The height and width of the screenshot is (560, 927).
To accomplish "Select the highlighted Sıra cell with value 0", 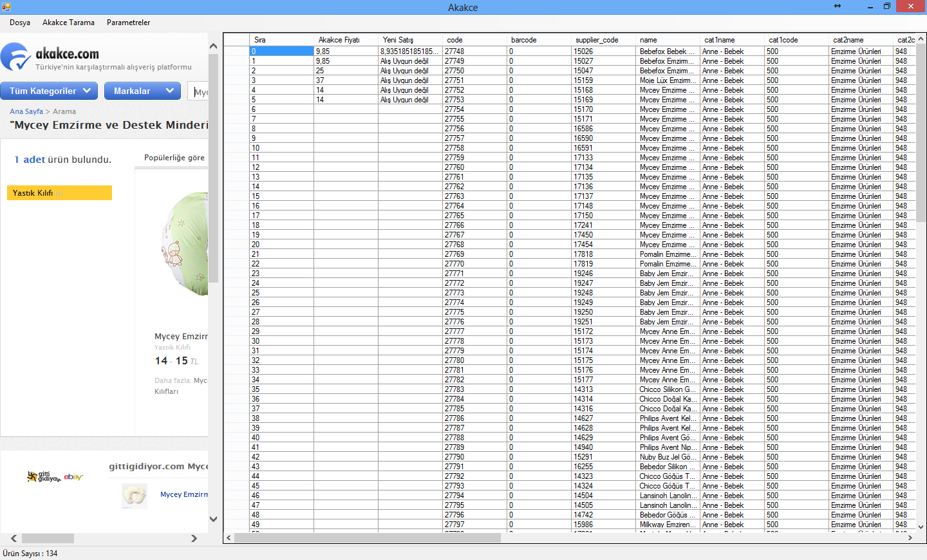I will [282, 51].
